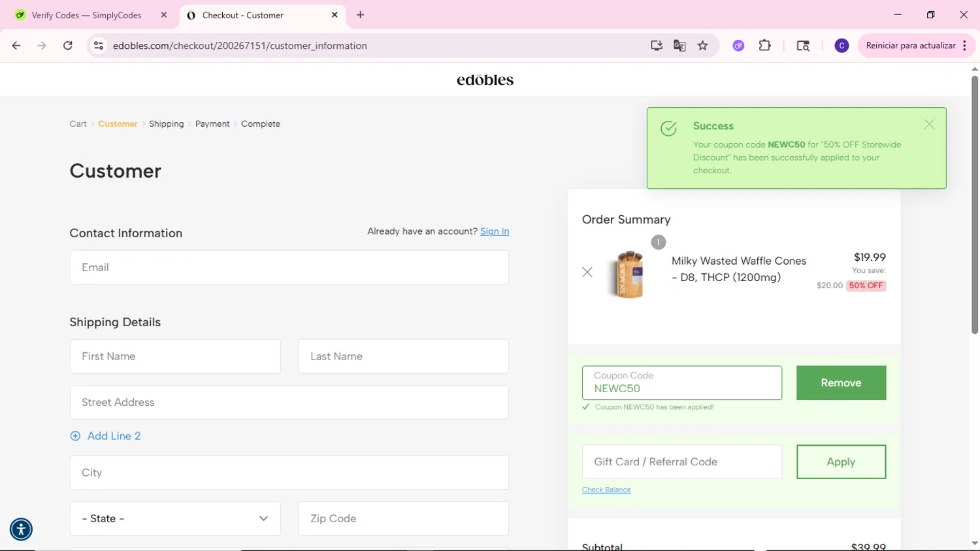Screen dimensions: 980x551
Task: Open a new browser tab
Action: (361, 15)
